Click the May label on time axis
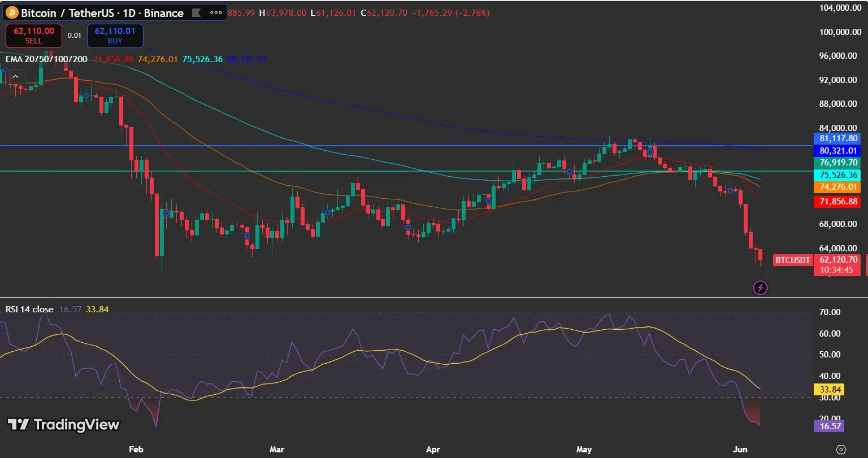 pos(584,450)
